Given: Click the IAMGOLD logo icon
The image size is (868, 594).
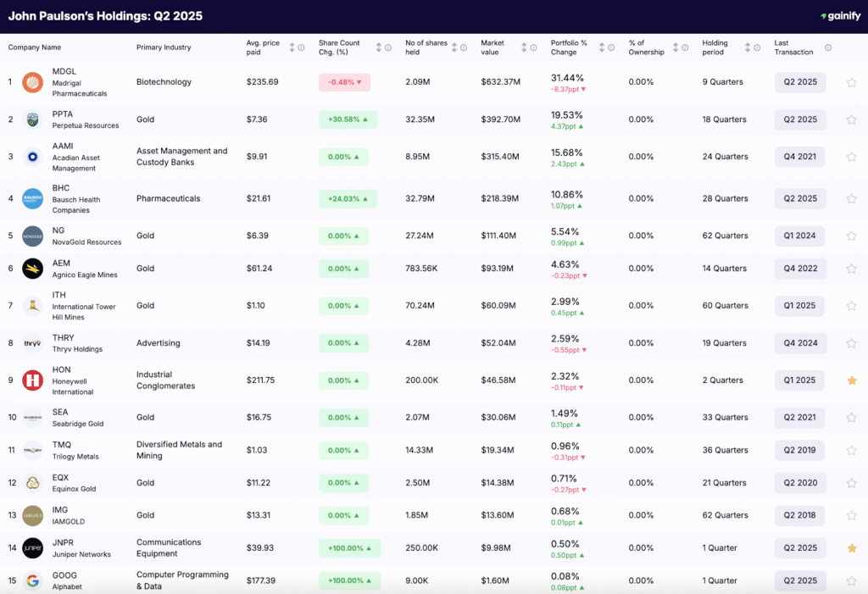Looking at the screenshot, I should 33,515.
